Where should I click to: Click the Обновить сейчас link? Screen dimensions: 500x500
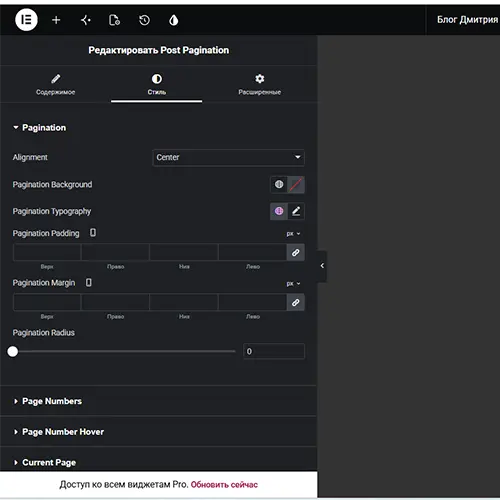point(224,485)
